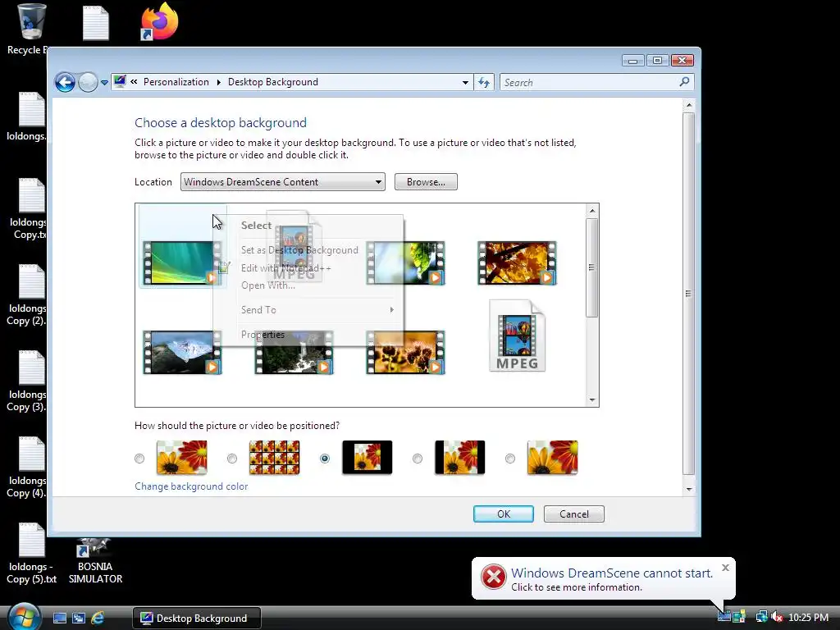Click the tiled flowers position preview image
The width and height of the screenshot is (840, 630).
point(274,458)
